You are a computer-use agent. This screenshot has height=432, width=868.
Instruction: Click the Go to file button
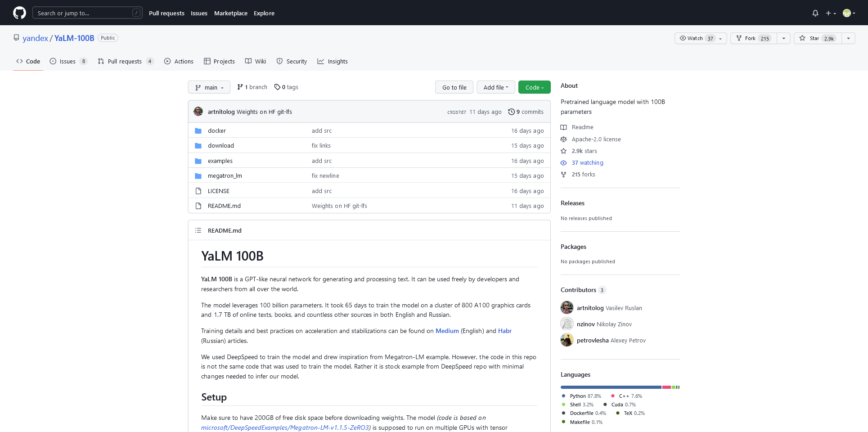pyautogui.click(x=454, y=87)
